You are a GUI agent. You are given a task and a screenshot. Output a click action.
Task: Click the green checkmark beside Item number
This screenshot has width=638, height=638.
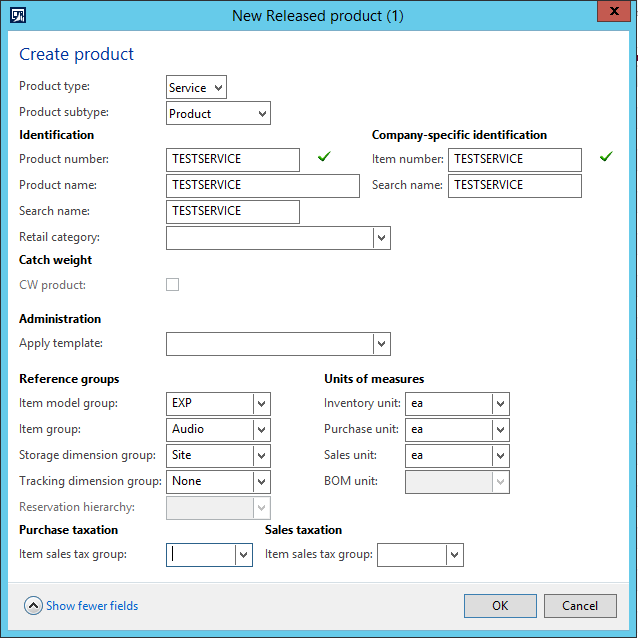point(605,157)
